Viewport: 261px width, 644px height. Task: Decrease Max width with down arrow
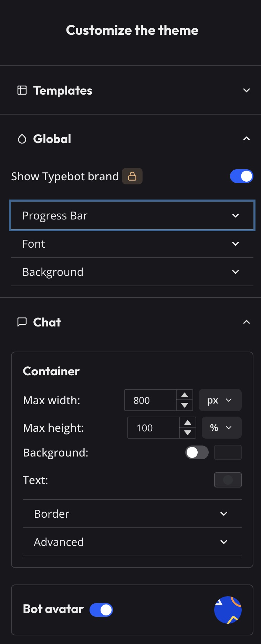[x=185, y=405]
